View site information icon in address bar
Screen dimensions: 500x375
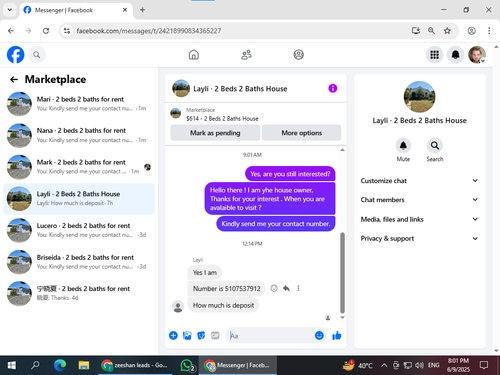[x=67, y=31]
